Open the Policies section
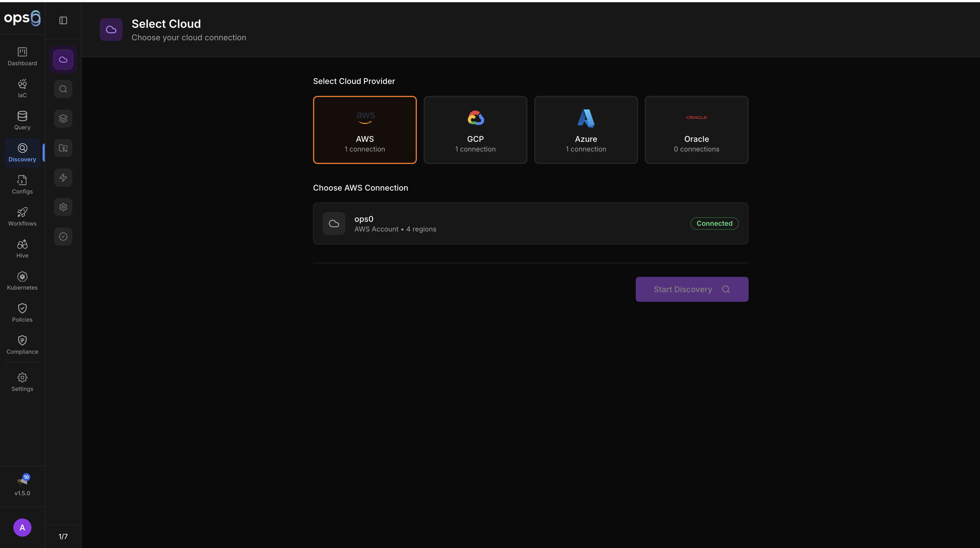This screenshot has width=980, height=548. (22, 313)
